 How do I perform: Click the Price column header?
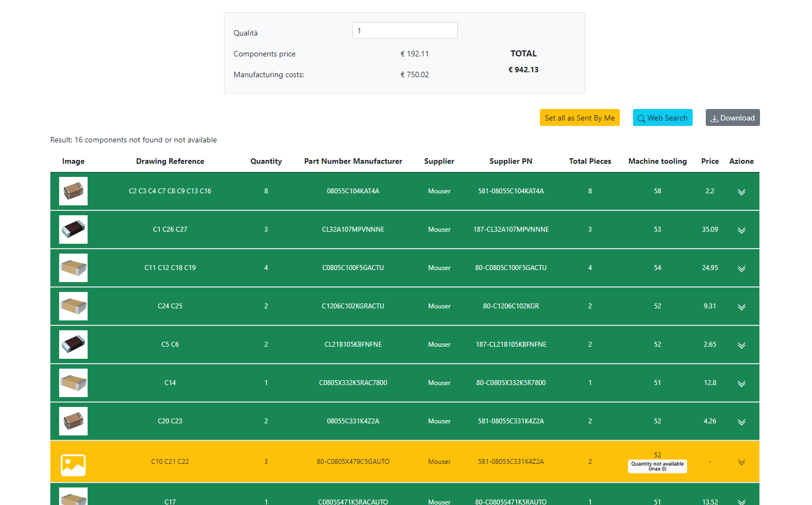pyautogui.click(x=710, y=161)
